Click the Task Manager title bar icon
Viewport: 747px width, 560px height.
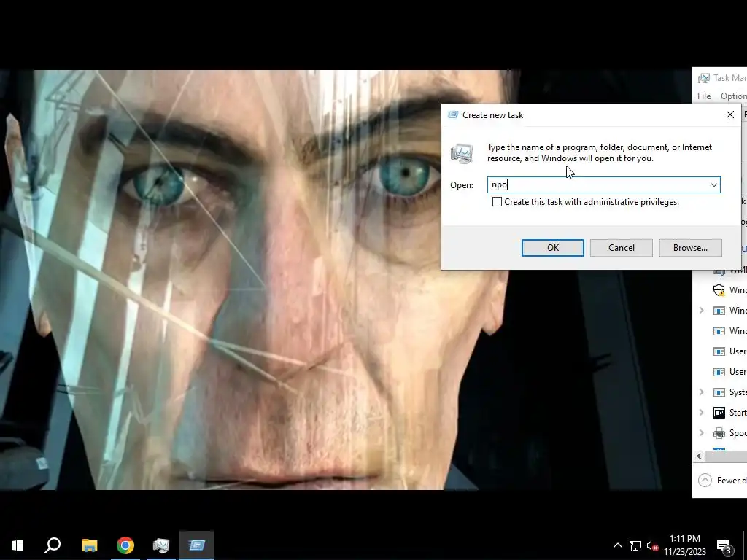pos(703,77)
